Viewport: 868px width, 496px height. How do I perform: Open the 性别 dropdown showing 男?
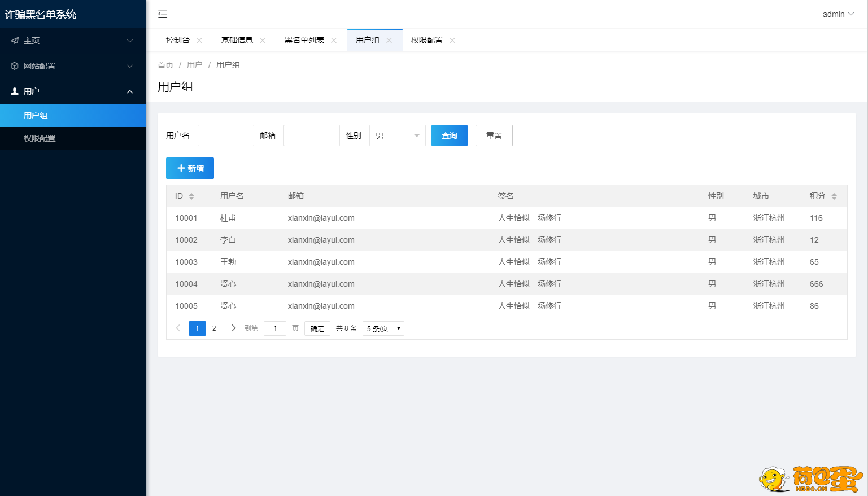pos(398,135)
